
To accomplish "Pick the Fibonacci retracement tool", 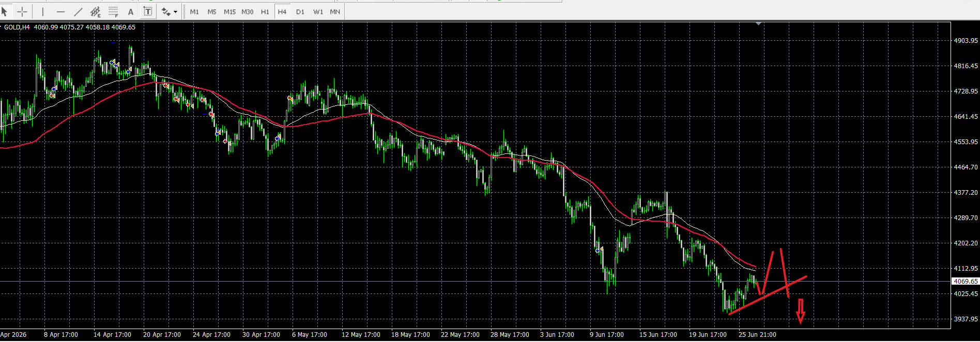I will coord(113,11).
